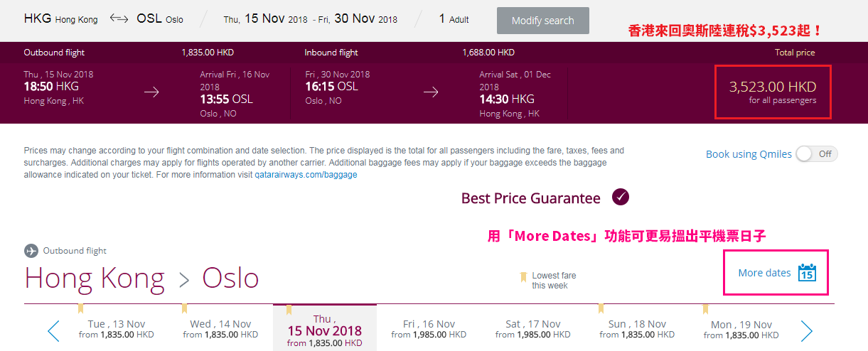Open the More dates calendar icon
Image resolution: width=868 pixels, height=351 pixels.
click(807, 273)
